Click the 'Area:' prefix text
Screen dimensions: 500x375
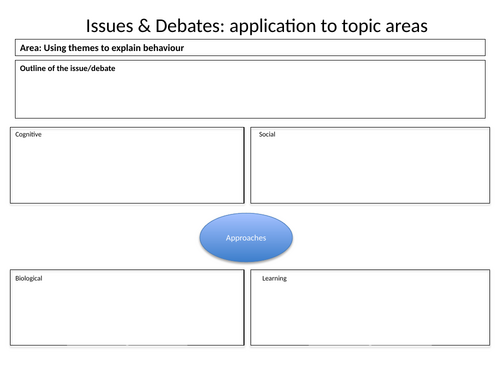click(x=31, y=48)
